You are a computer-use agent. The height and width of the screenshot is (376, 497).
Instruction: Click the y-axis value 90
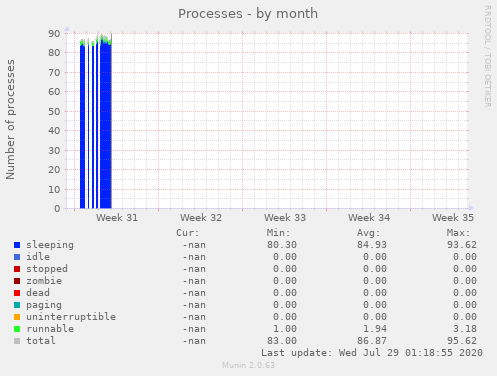pos(54,33)
